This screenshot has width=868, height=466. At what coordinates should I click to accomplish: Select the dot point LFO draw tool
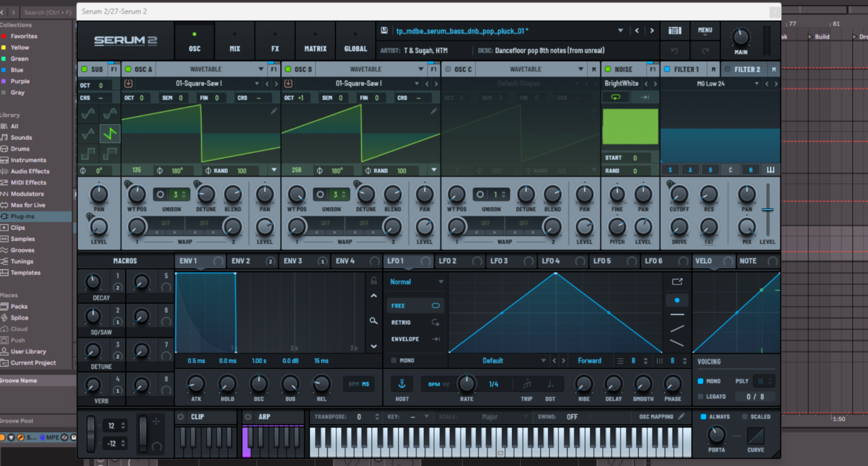tap(677, 299)
